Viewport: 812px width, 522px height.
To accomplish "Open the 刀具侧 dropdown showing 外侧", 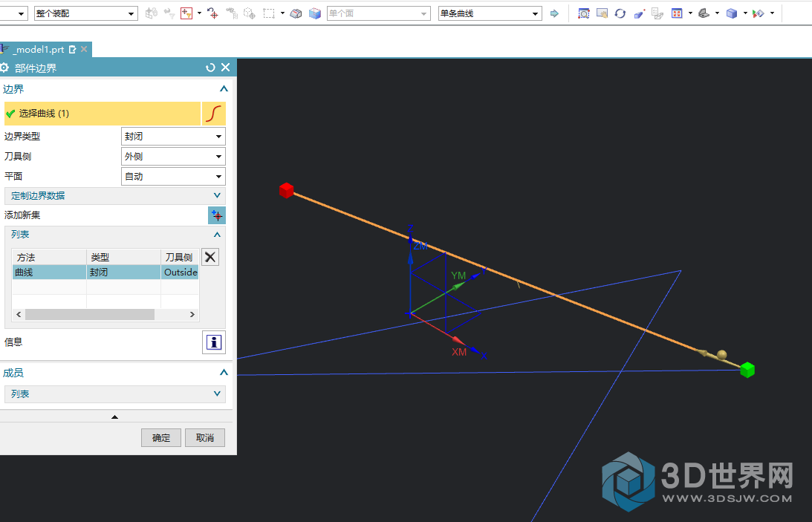I will pyautogui.click(x=173, y=156).
